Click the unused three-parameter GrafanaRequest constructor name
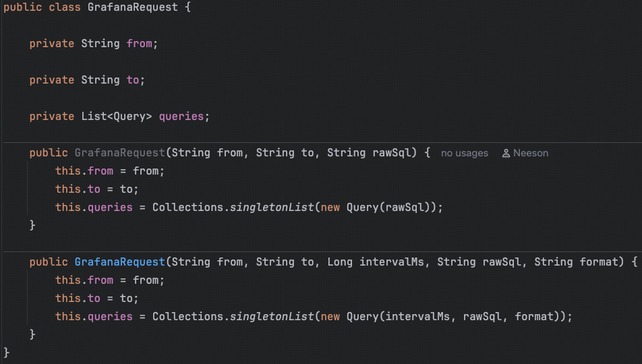 point(119,152)
